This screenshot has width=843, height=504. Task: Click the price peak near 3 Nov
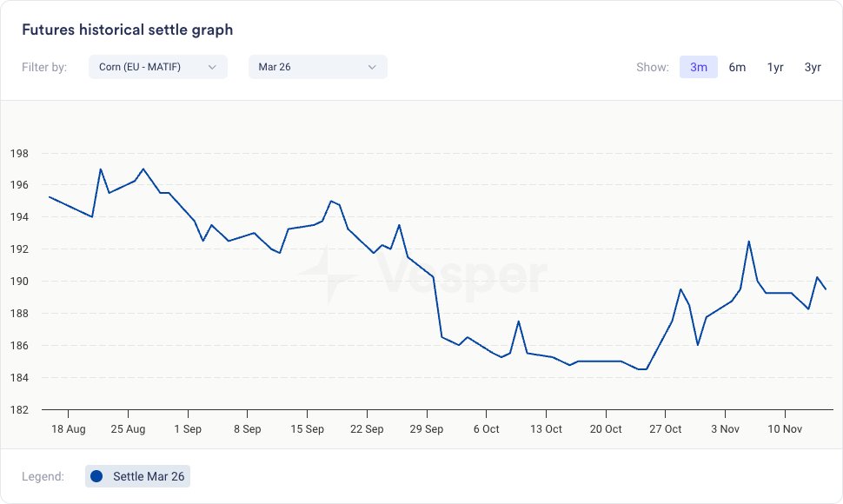[748, 242]
